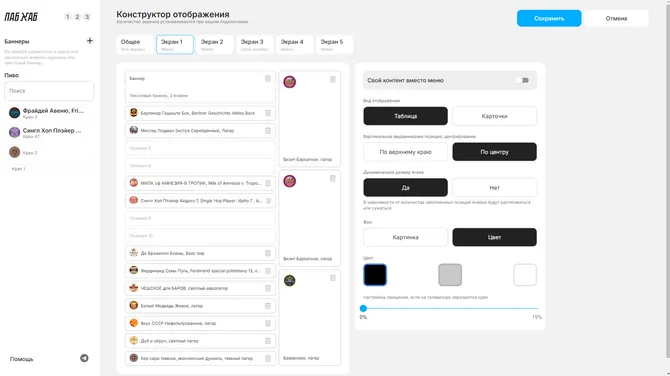Remove the Вкус СССР Нефильтрованное row
670x376 pixels.
click(x=268, y=323)
